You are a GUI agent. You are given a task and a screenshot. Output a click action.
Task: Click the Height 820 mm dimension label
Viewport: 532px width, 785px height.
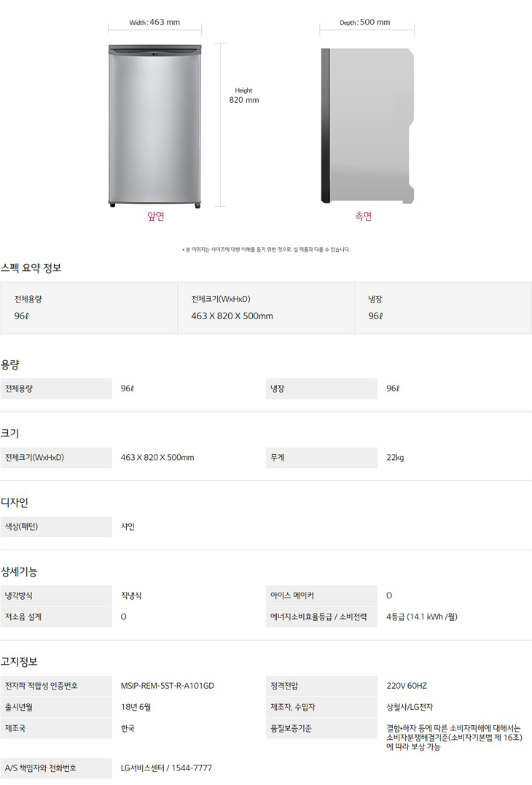(x=243, y=95)
